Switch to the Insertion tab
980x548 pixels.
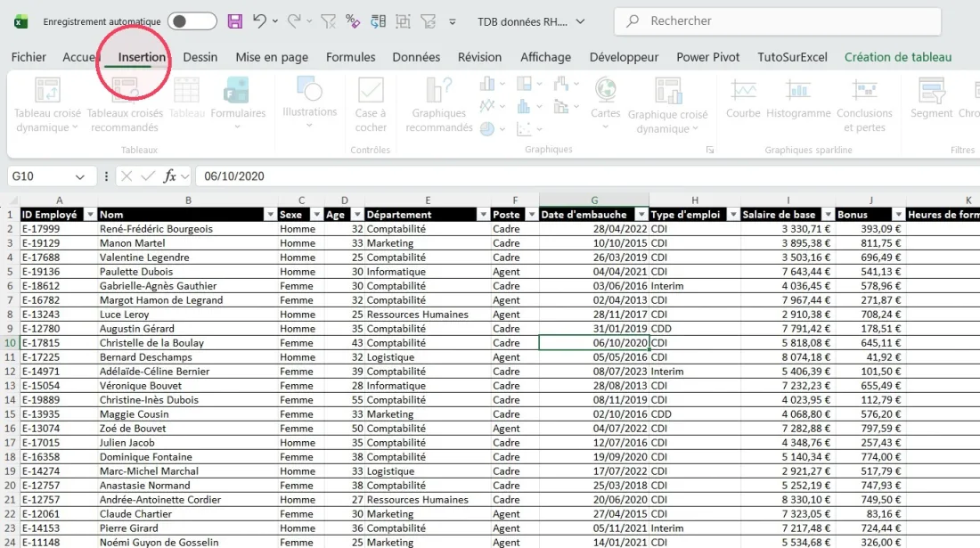(x=142, y=57)
